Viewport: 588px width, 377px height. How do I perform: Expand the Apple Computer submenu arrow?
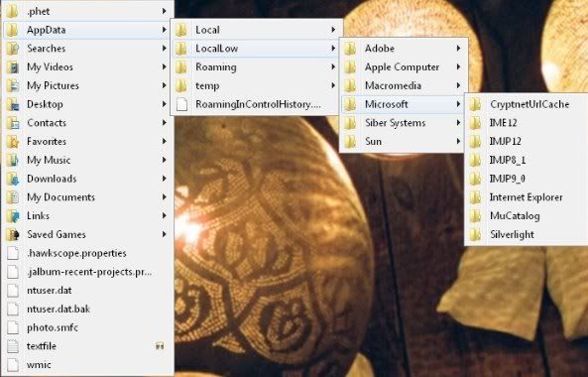point(458,67)
